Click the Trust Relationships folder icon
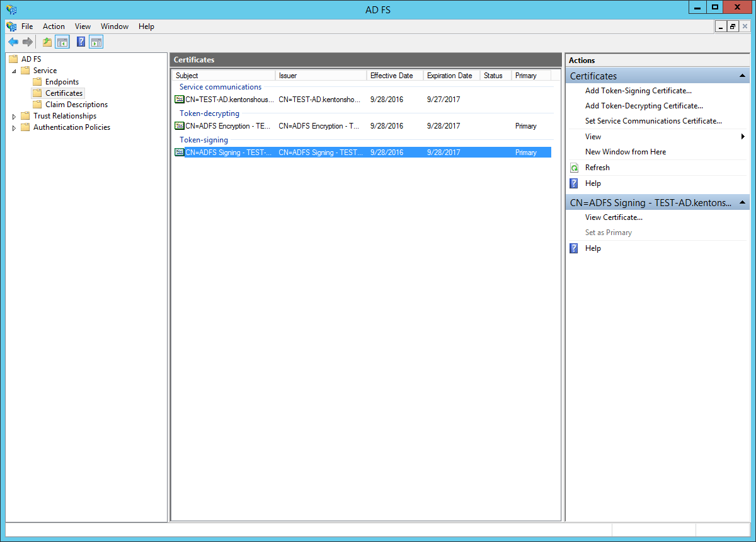The height and width of the screenshot is (542, 756). click(25, 116)
